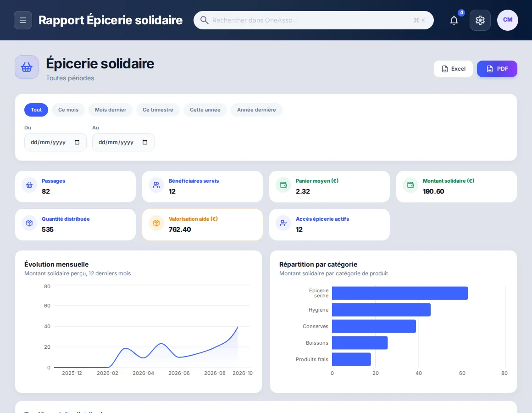Click the basket icon beside Épicerie solidaire heading
532x413 pixels.
click(27, 67)
